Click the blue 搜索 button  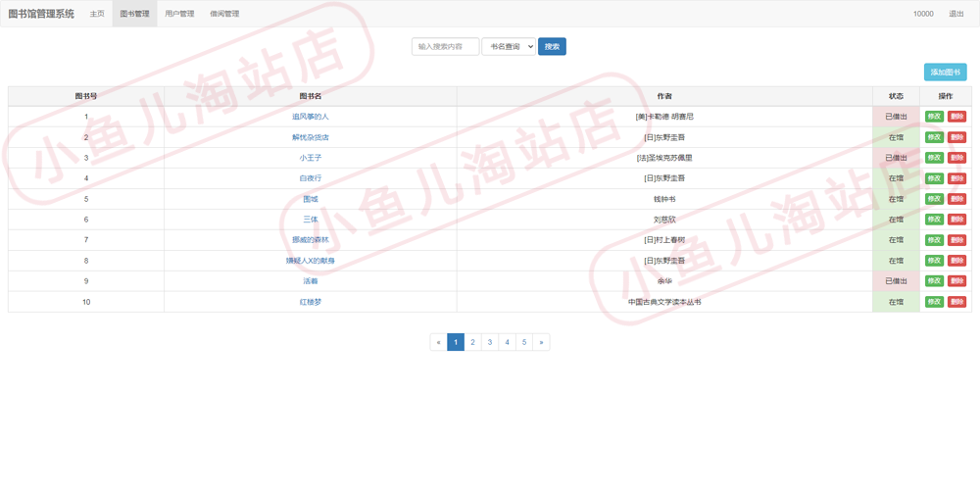(552, 47)
